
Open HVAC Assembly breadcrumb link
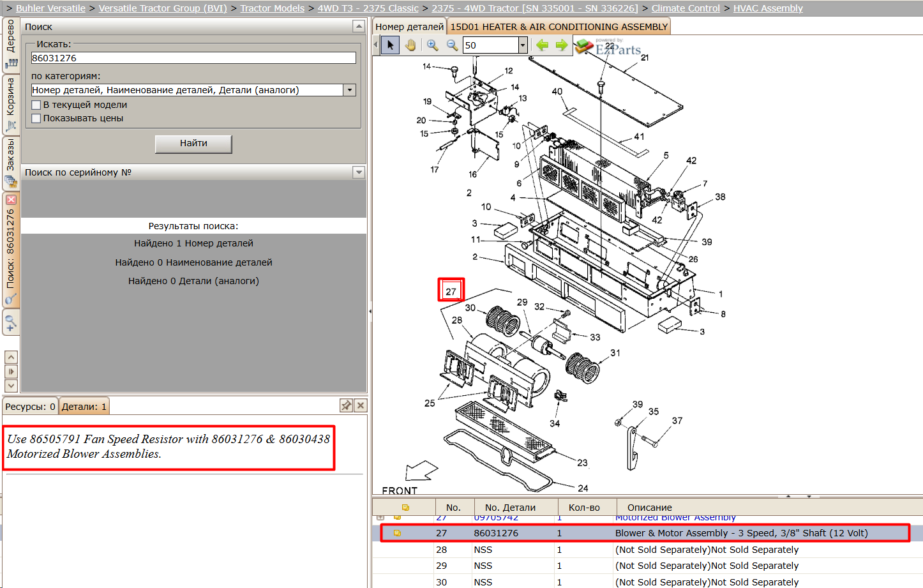[x=768, y=8]
